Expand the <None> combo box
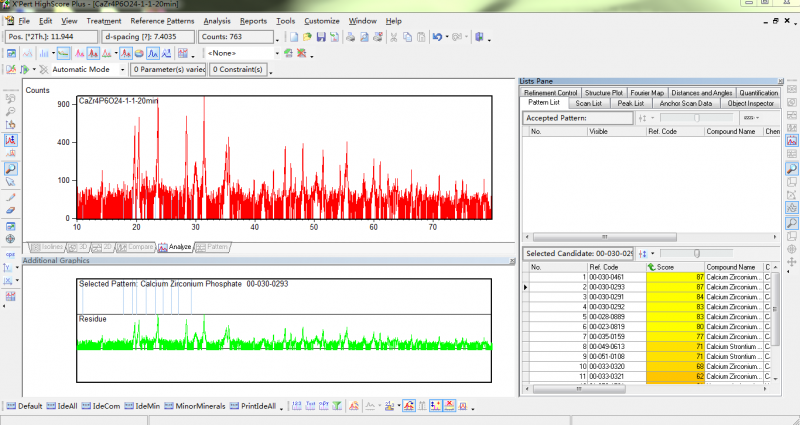 click(x=275, y=53)
